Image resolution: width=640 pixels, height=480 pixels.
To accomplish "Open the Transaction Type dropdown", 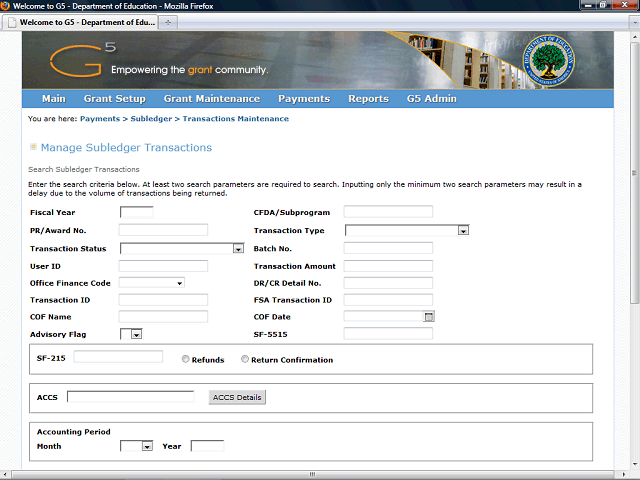I will coord(463,231).
